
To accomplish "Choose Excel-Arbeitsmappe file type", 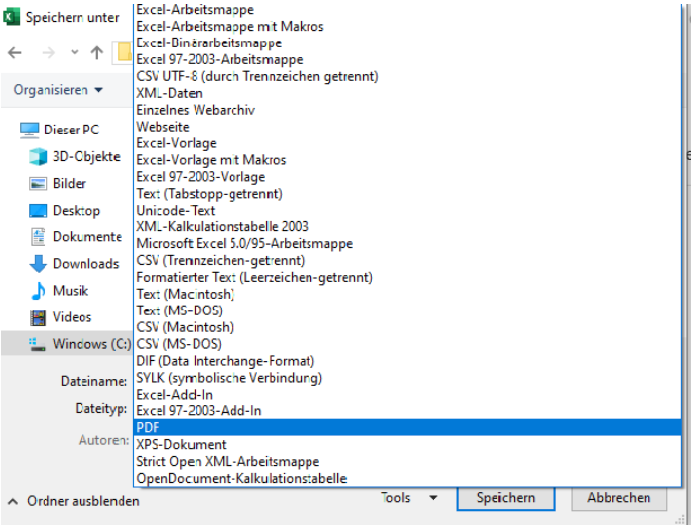I will pos(407,9).
